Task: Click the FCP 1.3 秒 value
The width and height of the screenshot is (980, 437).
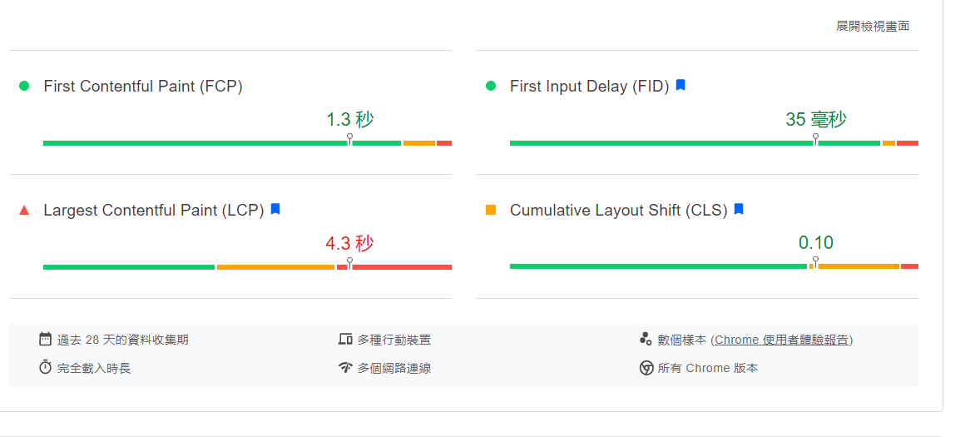Action: 349,119
